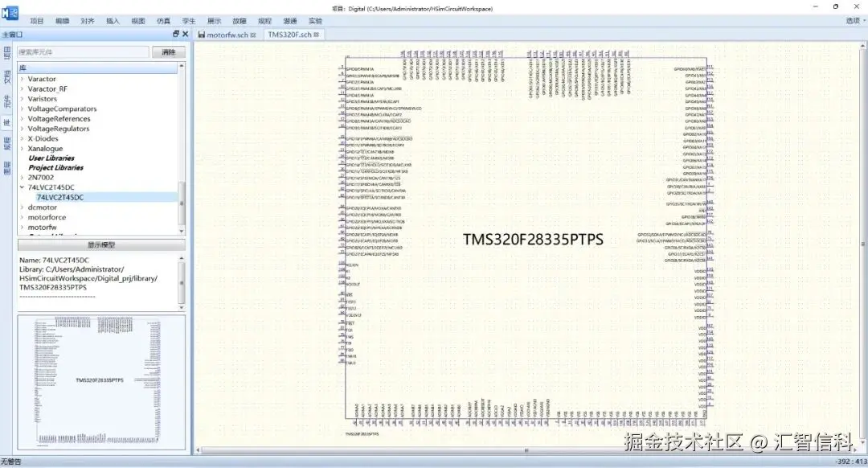Select the motorfw library row

click(42, 227)
